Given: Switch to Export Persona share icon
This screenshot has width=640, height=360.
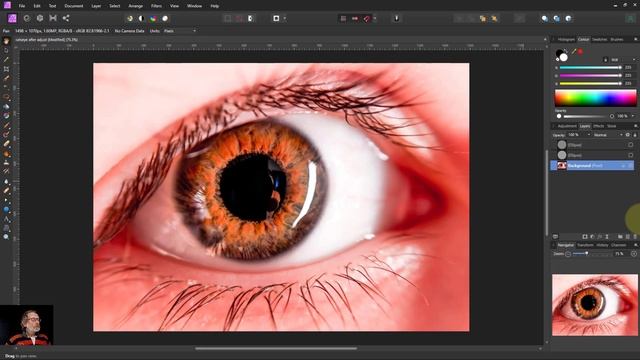Looking at the screenshot, I should 66,18.
